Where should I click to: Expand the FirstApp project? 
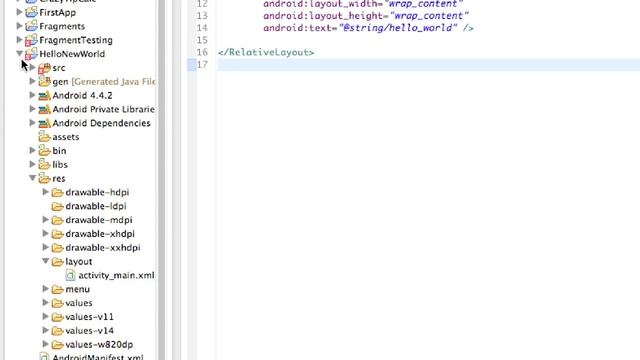[19, 12]
